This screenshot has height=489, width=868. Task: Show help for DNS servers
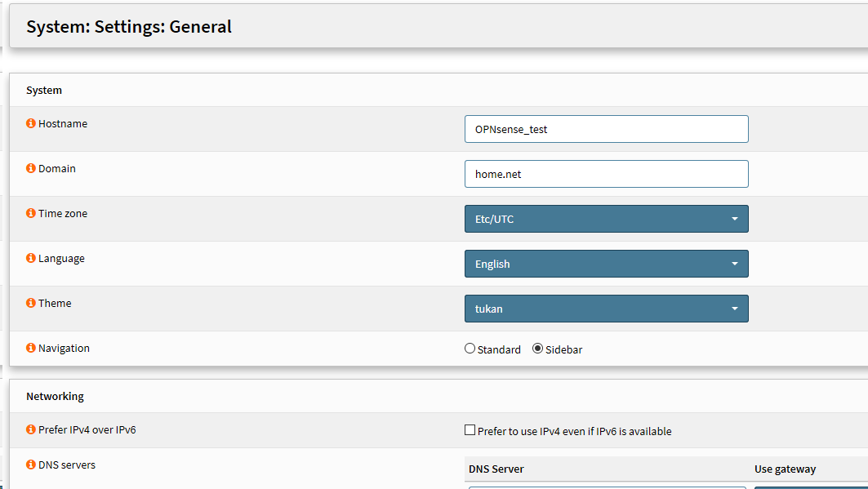coord(31,465)
